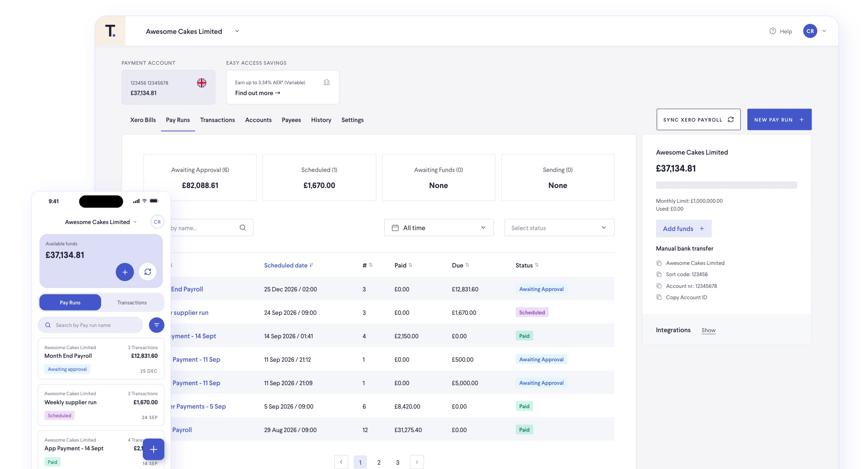This screenshot has height=469, width=868.
Task: Click the T. logo in the header
Action: [110, 31]
